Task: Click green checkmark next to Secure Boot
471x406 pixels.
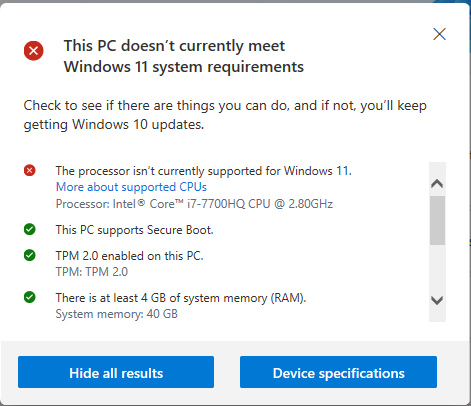Action: (x=30, y=229)
